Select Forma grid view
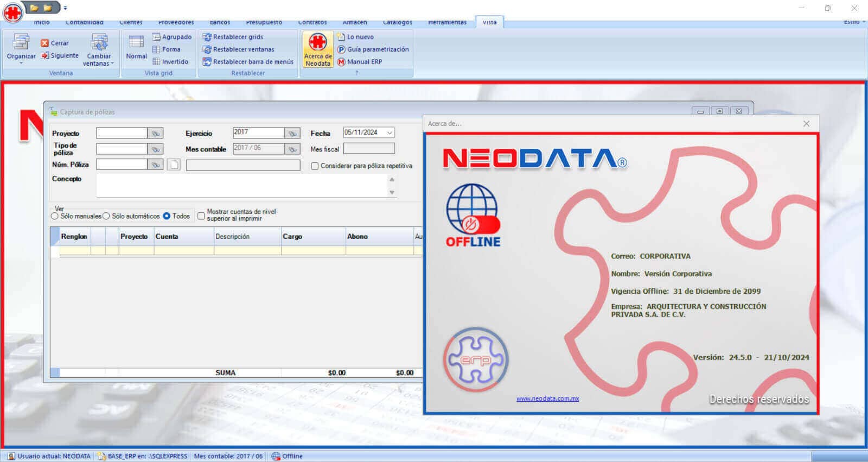868x462 pixels. pos(166,49)
